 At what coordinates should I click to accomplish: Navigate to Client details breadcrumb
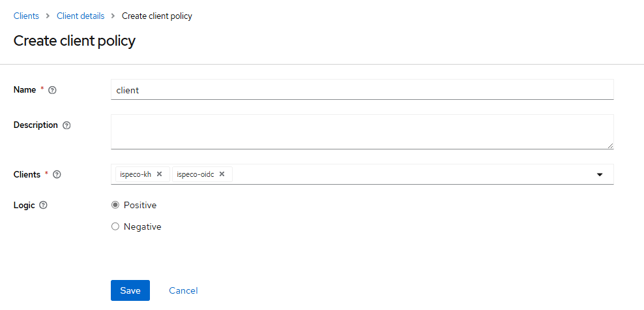coord(81,16)
